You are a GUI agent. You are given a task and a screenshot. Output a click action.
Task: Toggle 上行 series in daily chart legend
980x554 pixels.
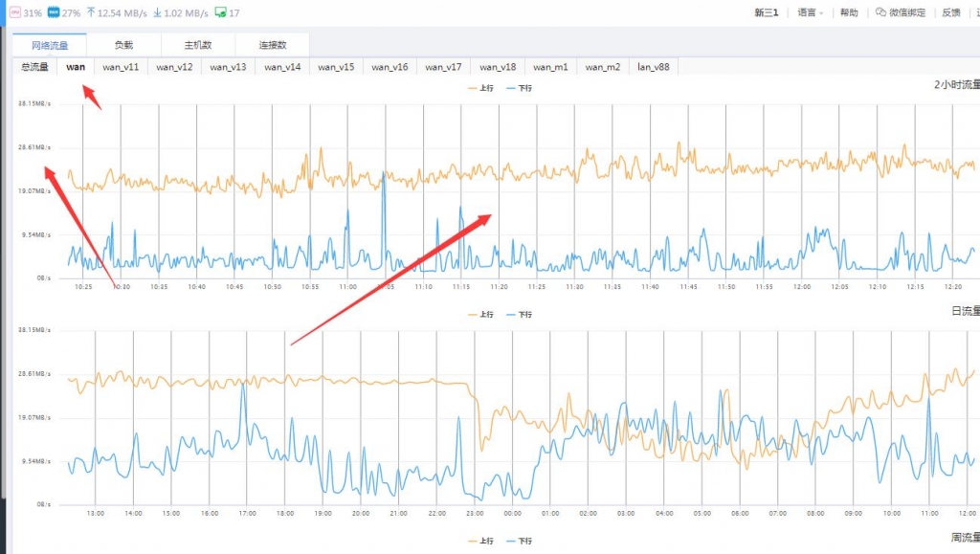[480, 314]
